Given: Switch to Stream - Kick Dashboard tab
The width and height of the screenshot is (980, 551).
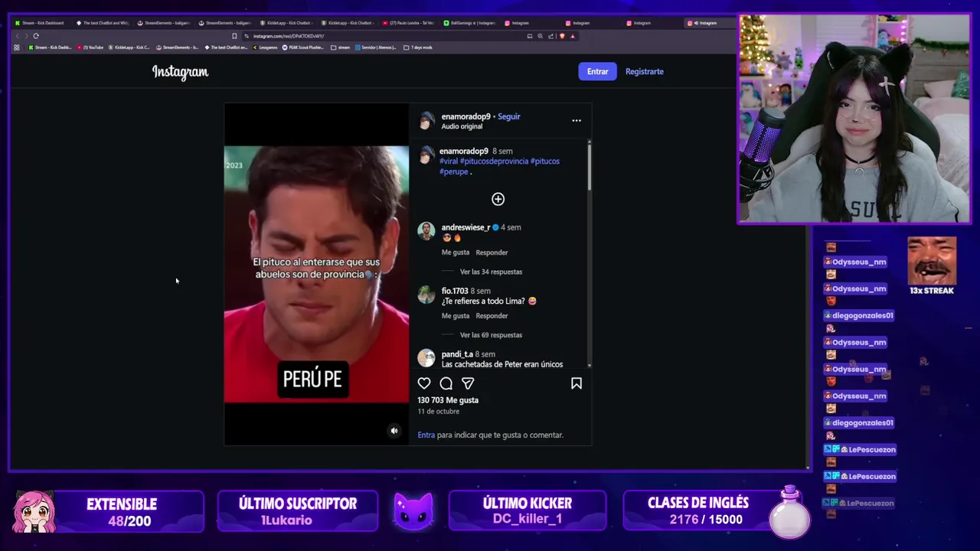Looking at the screenshot, I should [x=40, y=23].
